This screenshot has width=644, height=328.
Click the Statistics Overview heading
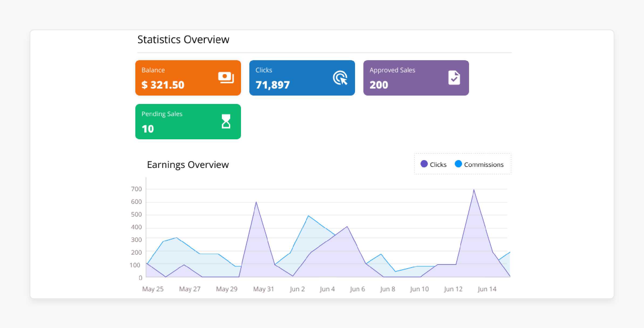click(183, 39)
